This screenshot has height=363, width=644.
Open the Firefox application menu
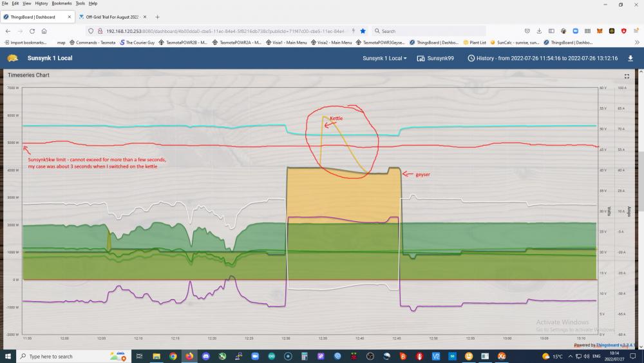[x=636, y=31]
